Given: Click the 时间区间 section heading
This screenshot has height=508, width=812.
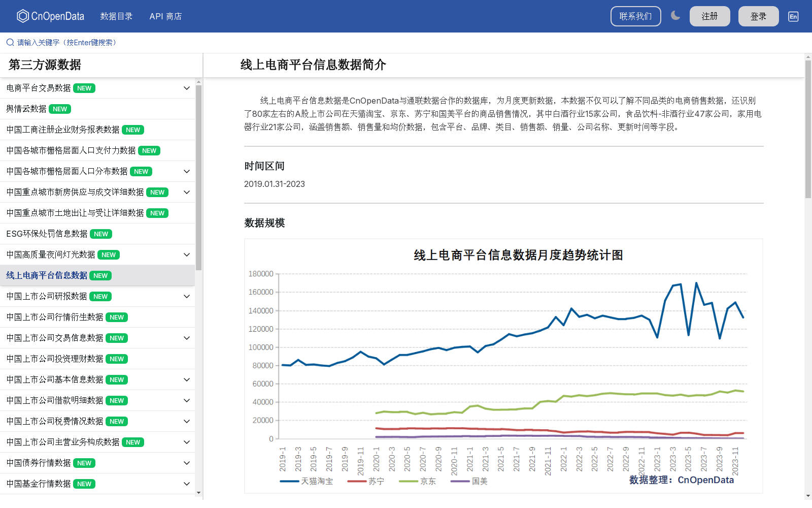Looking at the screenshot, I should click(264, 166).
